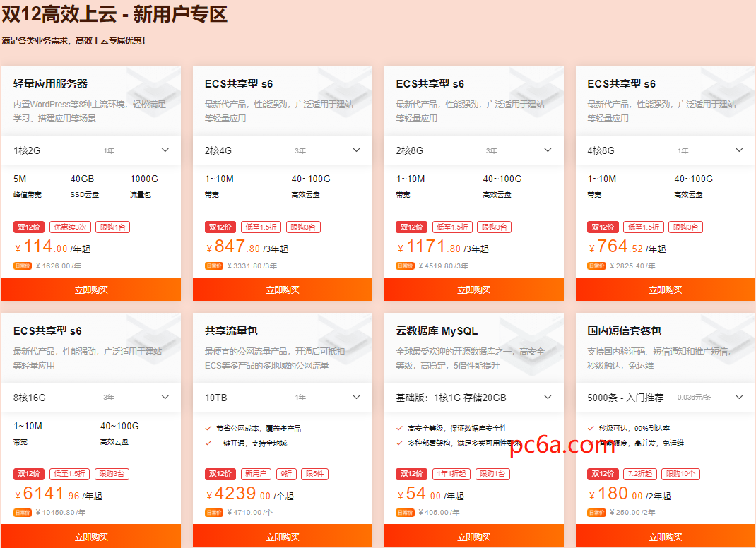Click 日常价 badge beside ¥1626.00/年
The height and width of the screenshot is (548, 756).
click(x=23, y=266)
